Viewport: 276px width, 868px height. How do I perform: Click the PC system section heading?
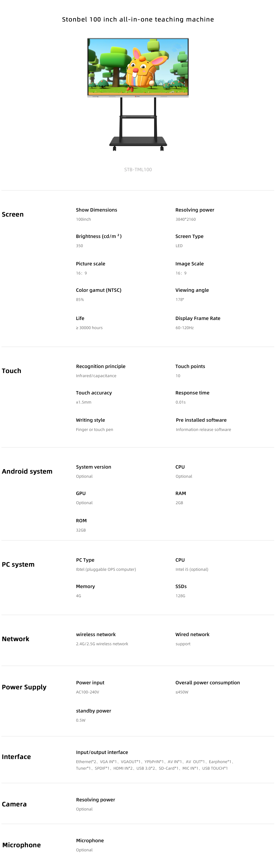pyautogui.click(x=18, y=564)
